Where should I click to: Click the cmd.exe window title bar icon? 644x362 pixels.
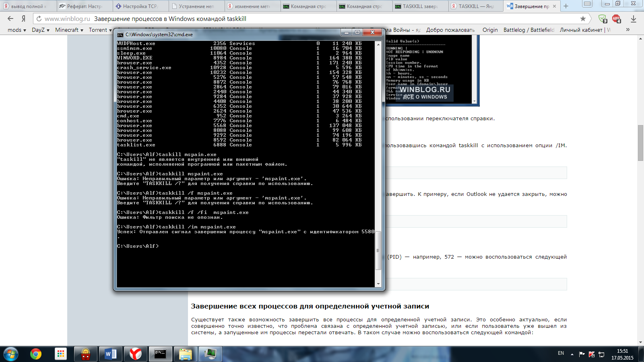(x=120, y=35)
